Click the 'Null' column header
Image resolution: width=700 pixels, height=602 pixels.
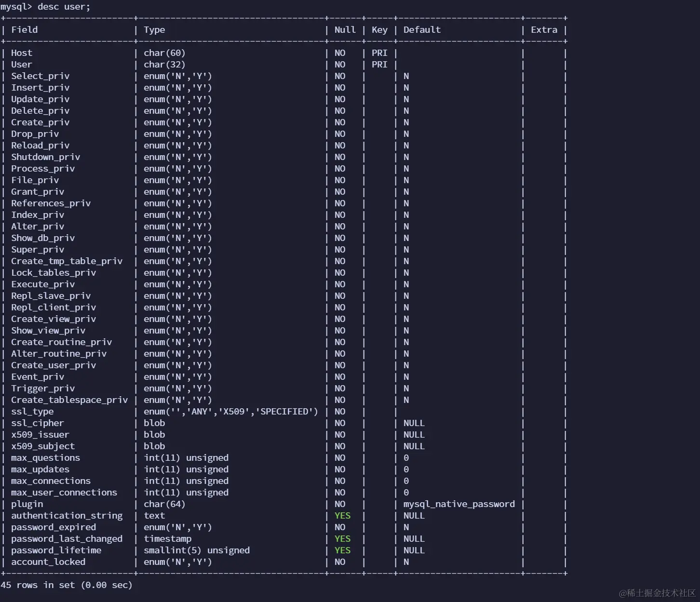345,30
